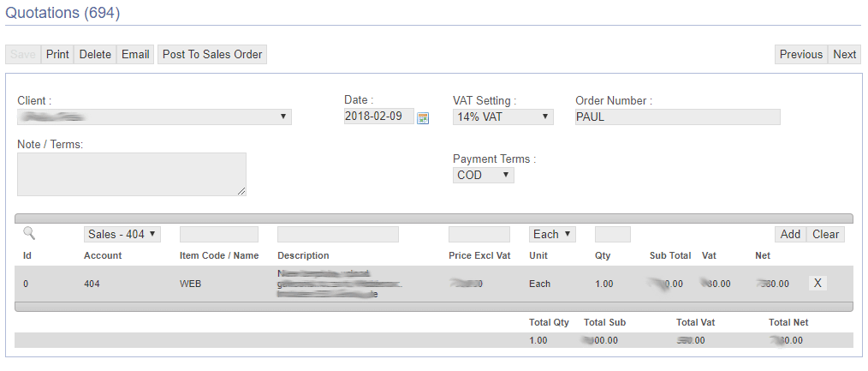Open the Payment Terms COD dropdown
The height and width of the screenshot is (371, 868).
tap(483, 176)
